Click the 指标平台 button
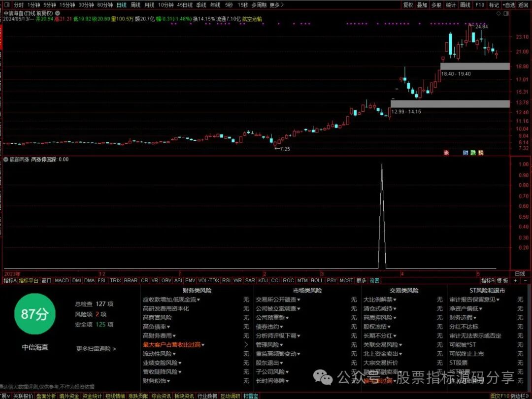 pos(29,281)
